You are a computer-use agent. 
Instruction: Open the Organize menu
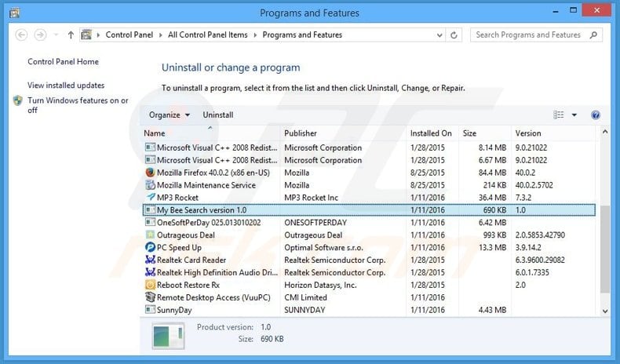coord(170,115)
